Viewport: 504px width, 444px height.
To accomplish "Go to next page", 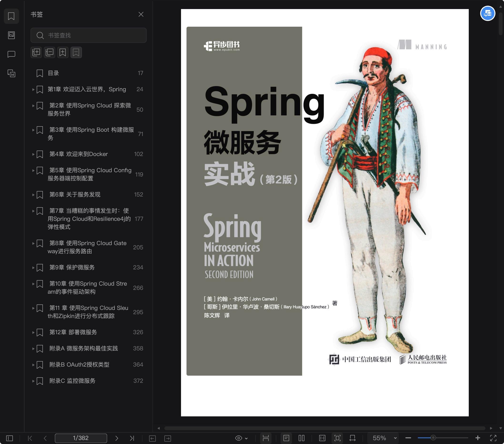I will tap(117, 438).
